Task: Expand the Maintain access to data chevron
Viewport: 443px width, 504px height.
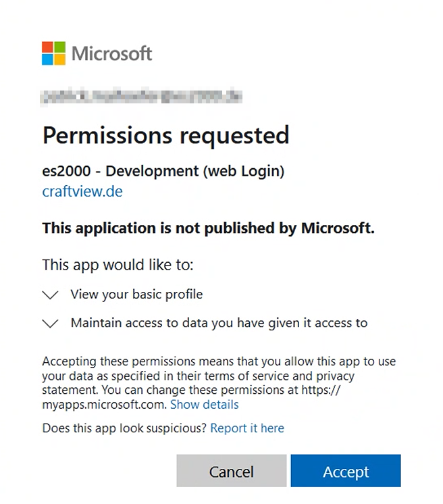Action: coord(50,324)
